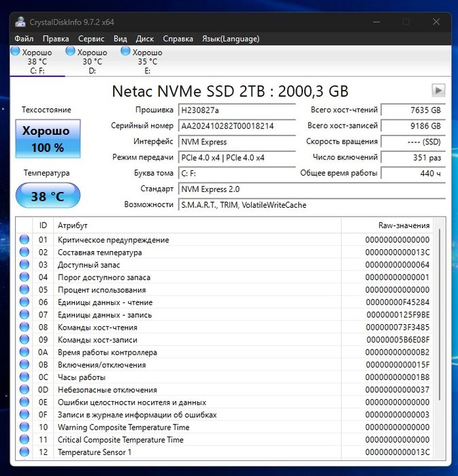Open the Язык(Language) menu

[x=231, y=39]
